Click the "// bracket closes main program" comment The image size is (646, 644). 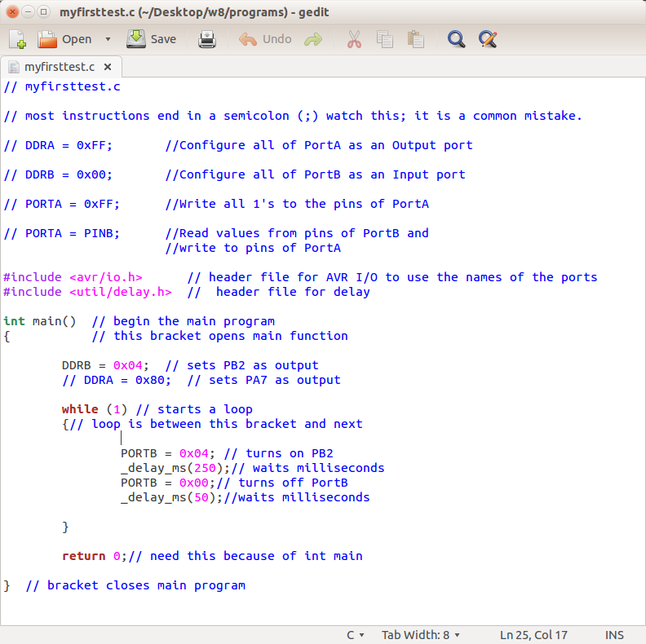click(x=135, y=585)
